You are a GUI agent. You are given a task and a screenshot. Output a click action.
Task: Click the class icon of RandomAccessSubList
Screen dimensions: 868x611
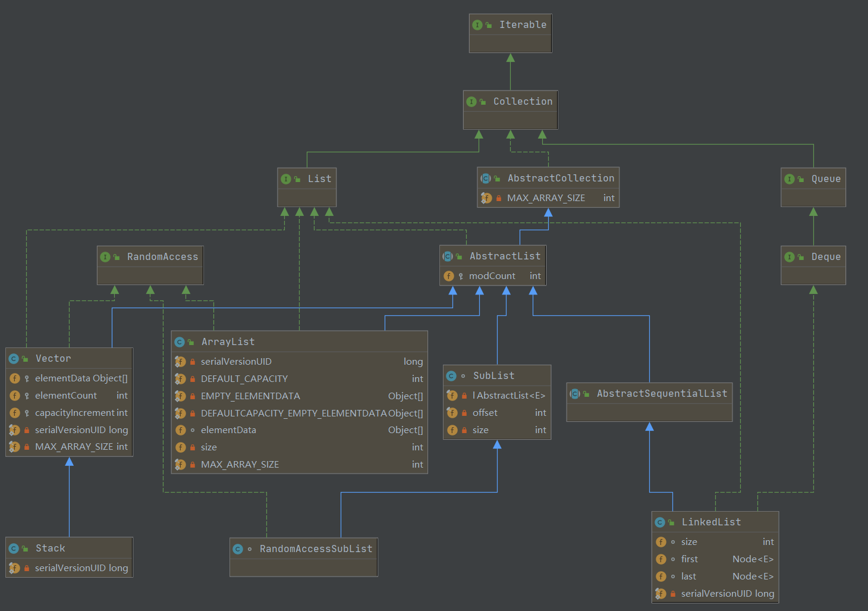tap(238, 549)
